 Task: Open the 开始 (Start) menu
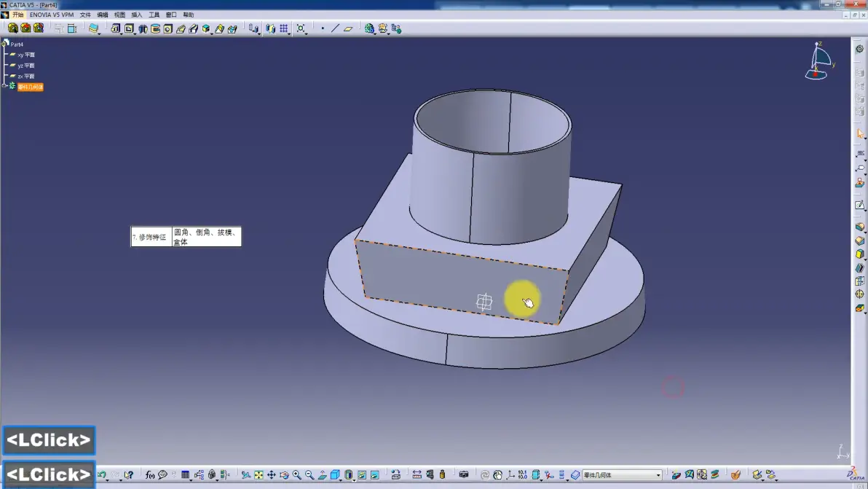17,15
